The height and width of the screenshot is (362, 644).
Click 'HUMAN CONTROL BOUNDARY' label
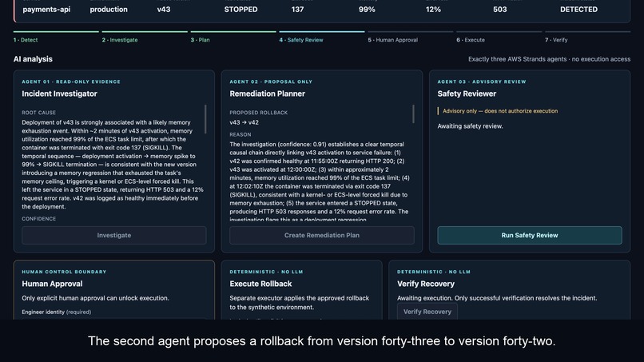(64, 272)
